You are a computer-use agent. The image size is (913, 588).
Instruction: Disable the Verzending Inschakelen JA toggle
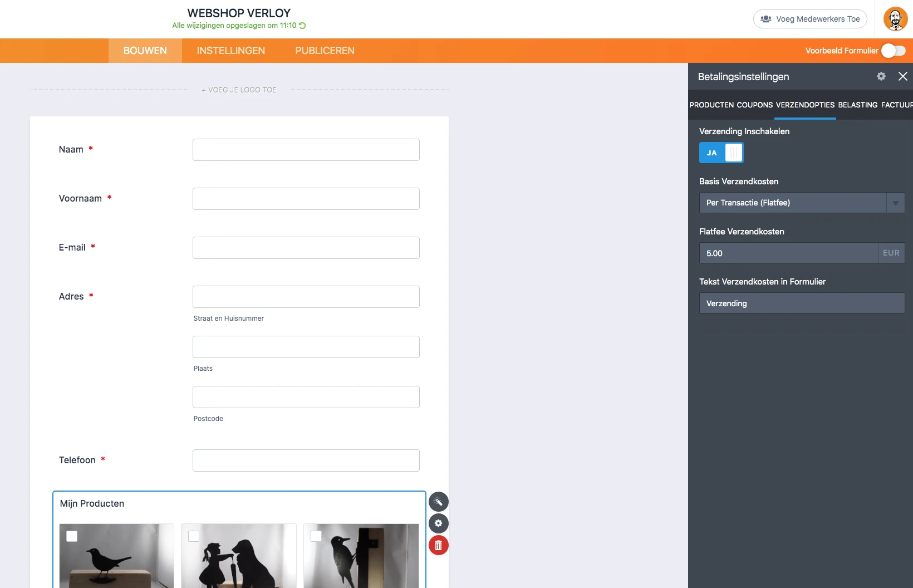tap(721, 153)
